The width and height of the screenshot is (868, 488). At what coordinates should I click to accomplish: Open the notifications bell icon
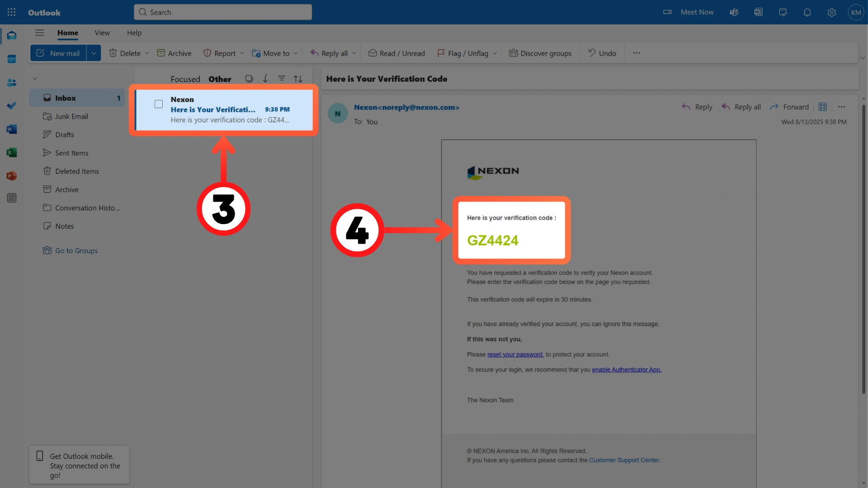coord(807,12)
